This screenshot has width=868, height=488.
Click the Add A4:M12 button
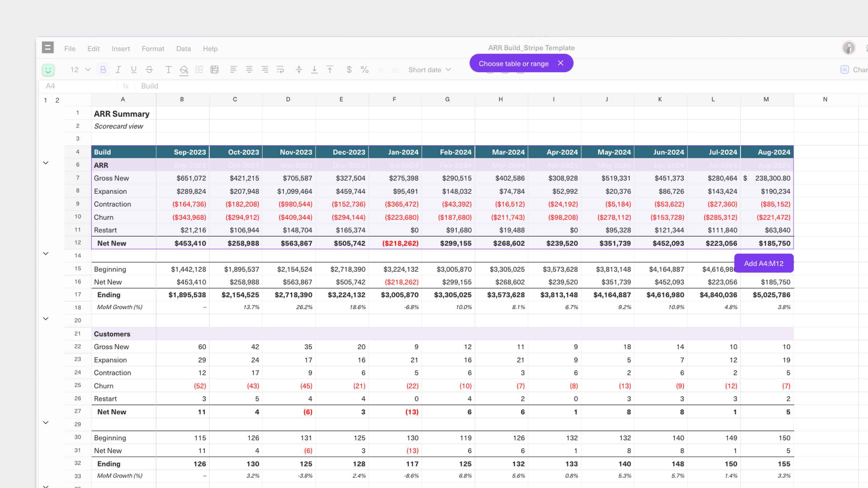[763, 264]
